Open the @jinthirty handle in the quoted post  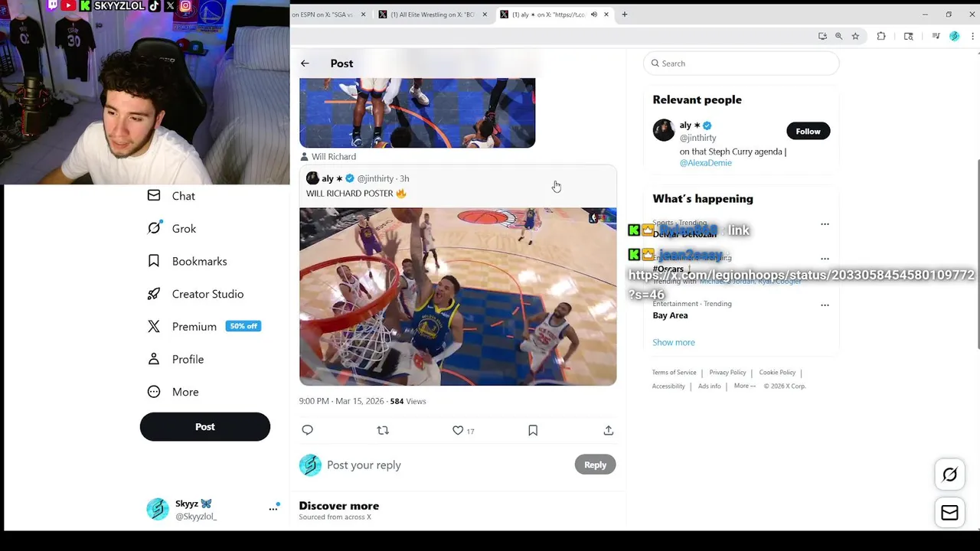(375, 178)
